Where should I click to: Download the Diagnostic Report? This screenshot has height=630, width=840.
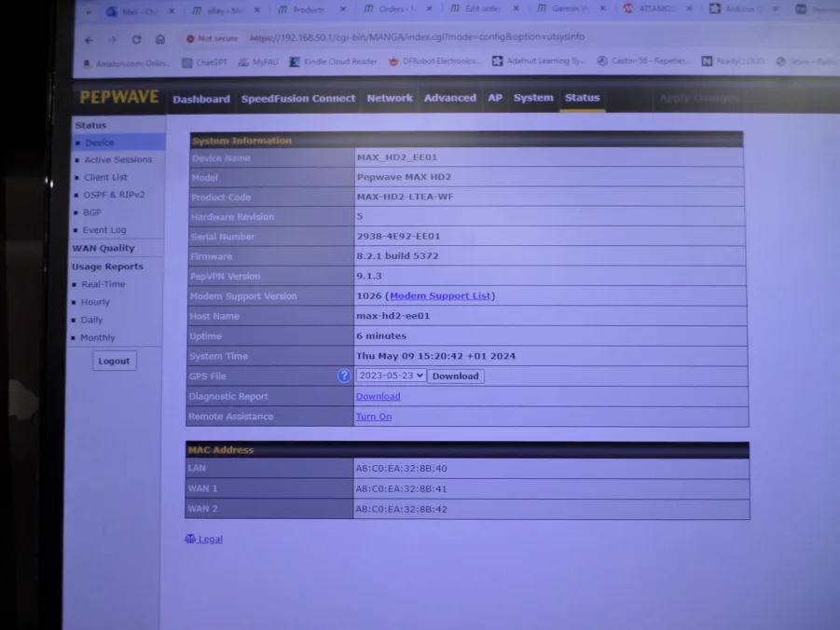point(378,396)
